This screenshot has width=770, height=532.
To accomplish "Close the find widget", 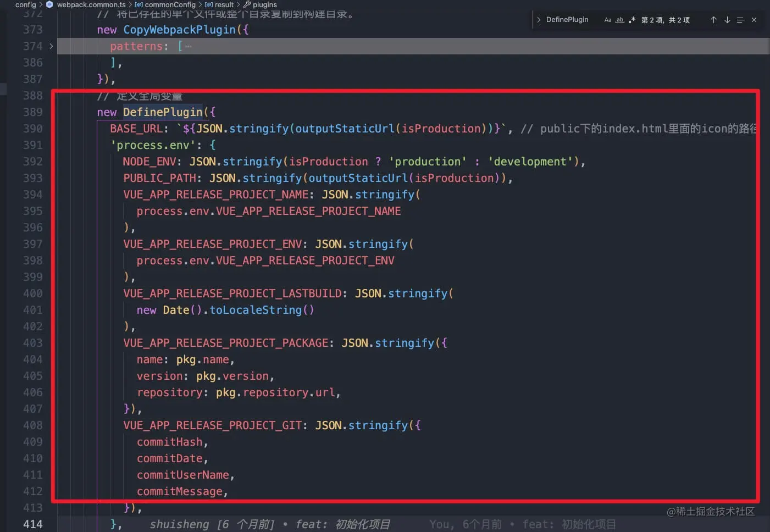I will click(x=754, y=20).
